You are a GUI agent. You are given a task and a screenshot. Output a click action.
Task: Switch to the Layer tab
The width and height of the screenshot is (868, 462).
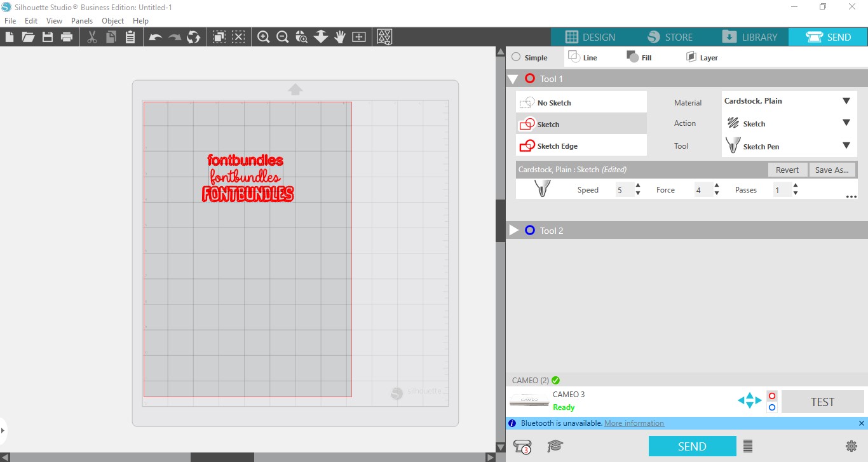tap(702, 57)
